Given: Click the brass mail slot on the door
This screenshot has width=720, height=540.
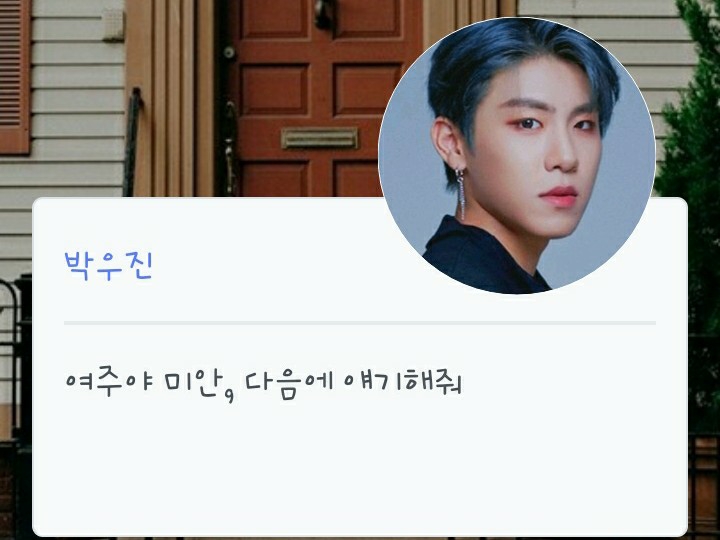Looking at the screenshot, I should (x=320, y=139).
